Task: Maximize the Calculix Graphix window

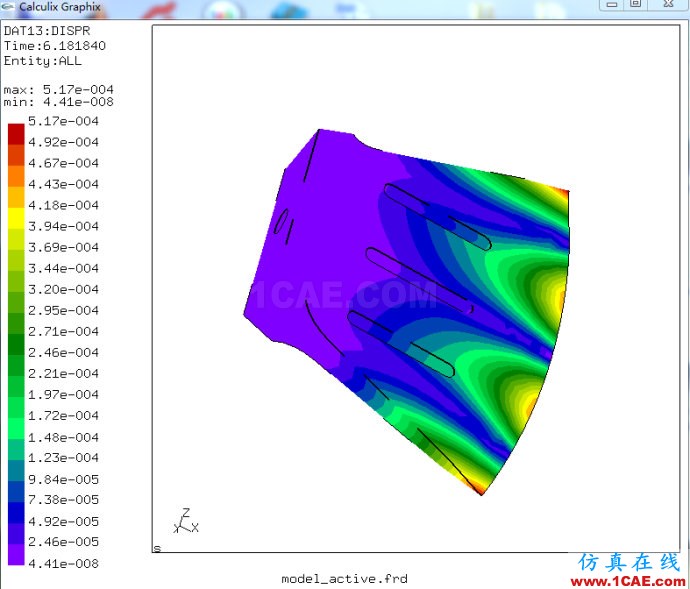Action: click(x=635, y=4)
